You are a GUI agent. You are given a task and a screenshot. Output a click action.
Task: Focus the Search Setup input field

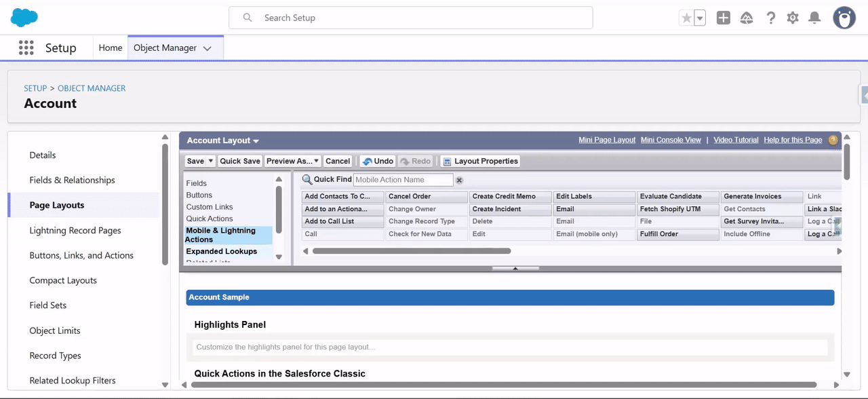[x=420, y=18]
